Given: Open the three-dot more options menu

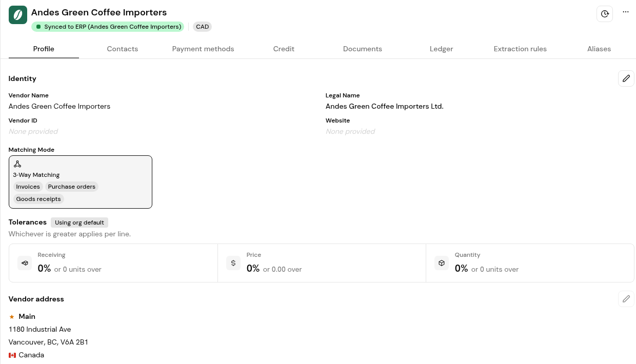Looking at the screenshot, I should [x=626, y=12].
